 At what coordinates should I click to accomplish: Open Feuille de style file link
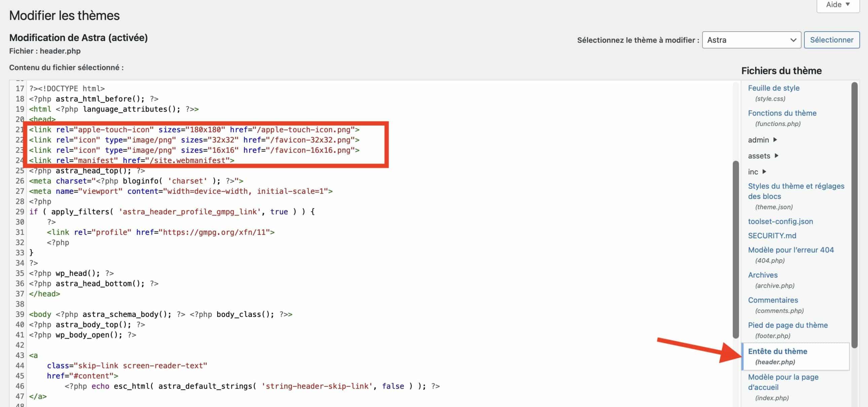point(774,88)
